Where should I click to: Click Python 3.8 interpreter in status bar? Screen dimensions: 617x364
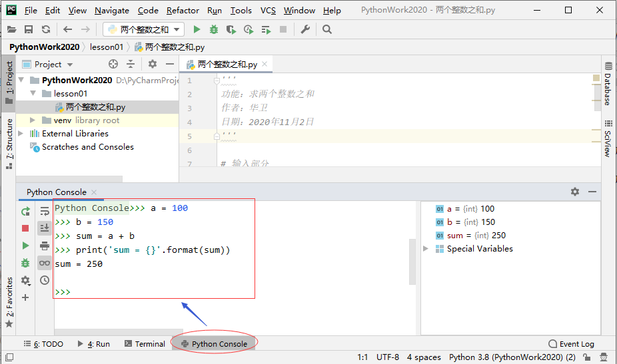(512, 357)
